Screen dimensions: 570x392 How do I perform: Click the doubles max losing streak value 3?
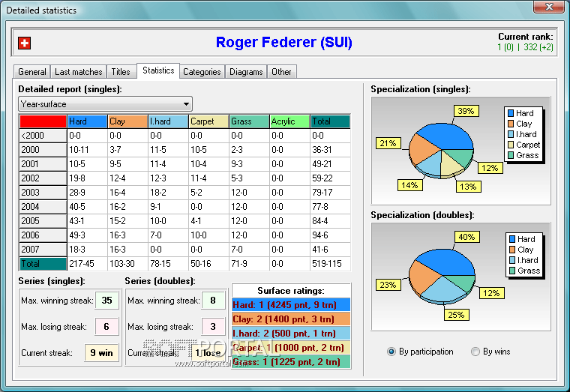click(x=213, y=327)
